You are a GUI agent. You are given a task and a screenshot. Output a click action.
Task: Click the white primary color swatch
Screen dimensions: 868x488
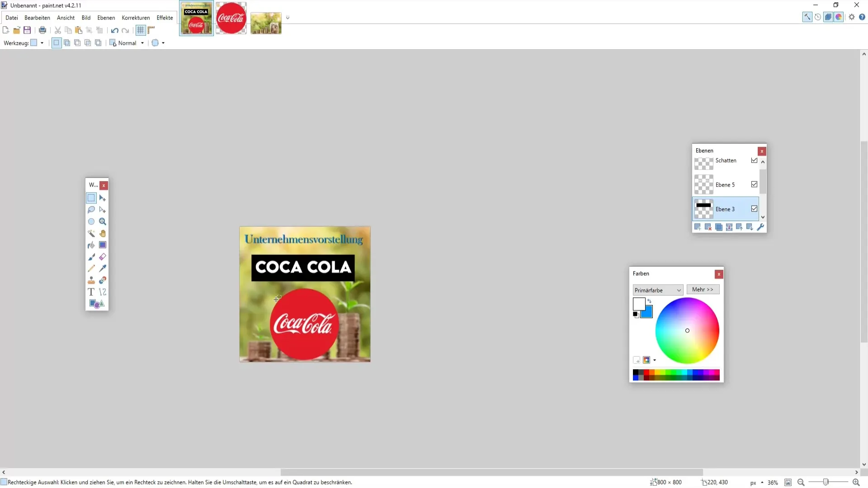[x=638, y=304]
